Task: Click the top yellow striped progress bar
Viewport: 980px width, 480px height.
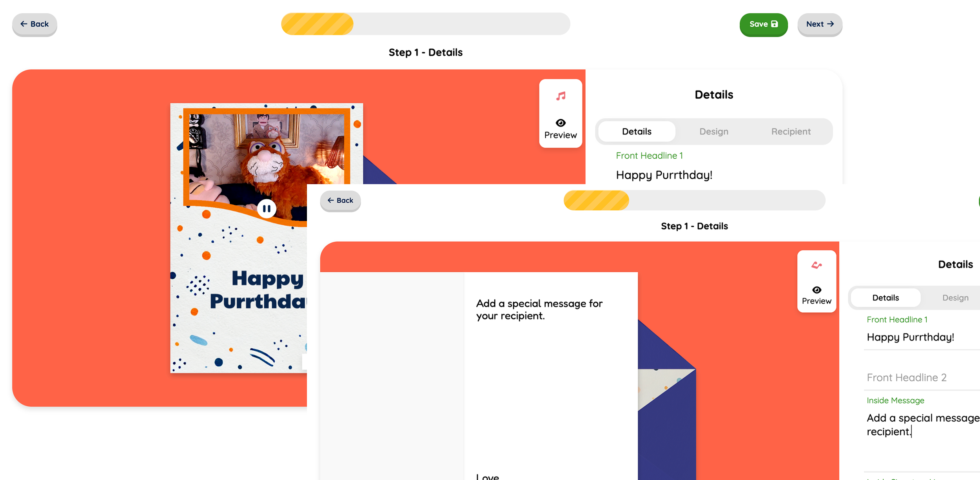Action: [425, 24]
